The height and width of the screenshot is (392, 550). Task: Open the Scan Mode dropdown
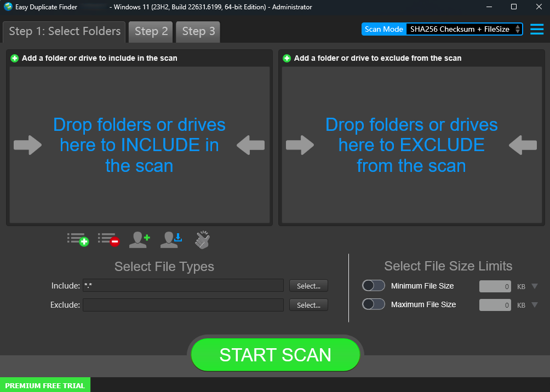[463, 29]
